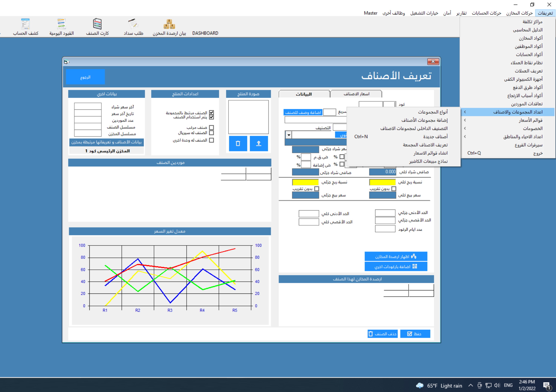556x392 pixels.
Task: Click the upload icon under product image
Action: pyautogui.click(x=259, y=143)
